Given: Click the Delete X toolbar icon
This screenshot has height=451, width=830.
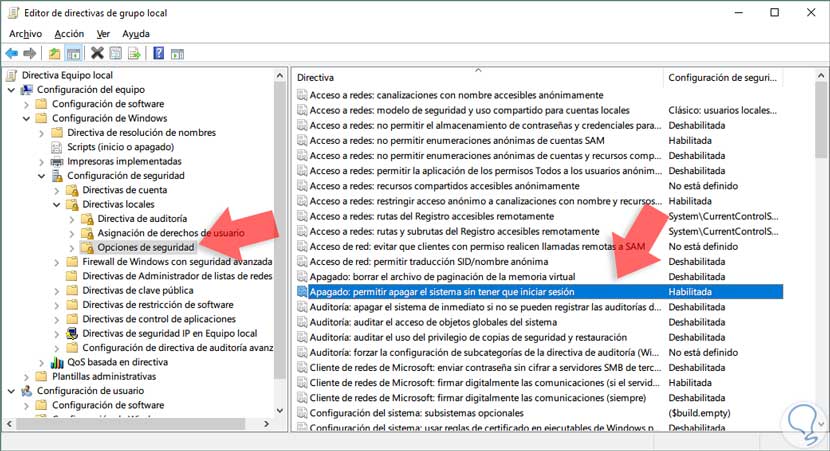Looking at the screenshot, I should click(x=97, y=53).
